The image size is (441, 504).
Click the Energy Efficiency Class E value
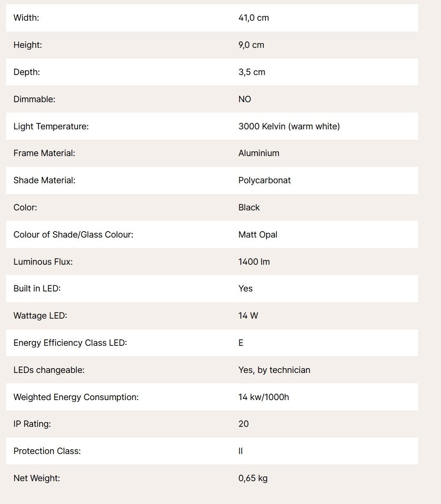tap(241, 343)
